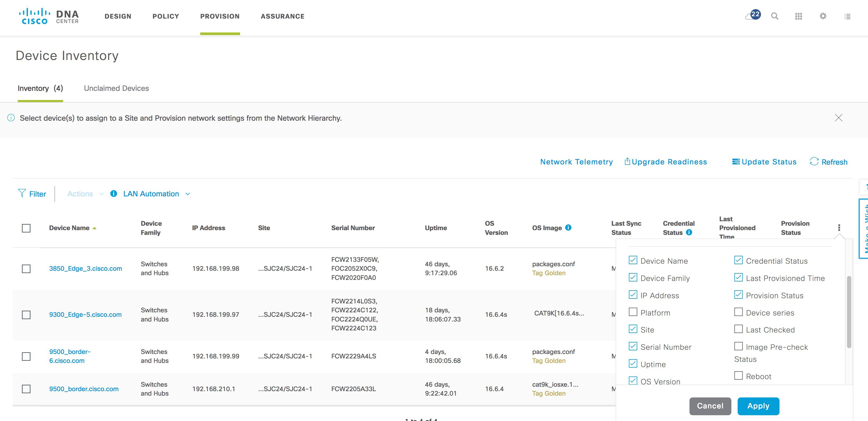Switch to Unclaimed Devices tab
The height and width of the screenshot is (421, 868).
click(116, 88)
